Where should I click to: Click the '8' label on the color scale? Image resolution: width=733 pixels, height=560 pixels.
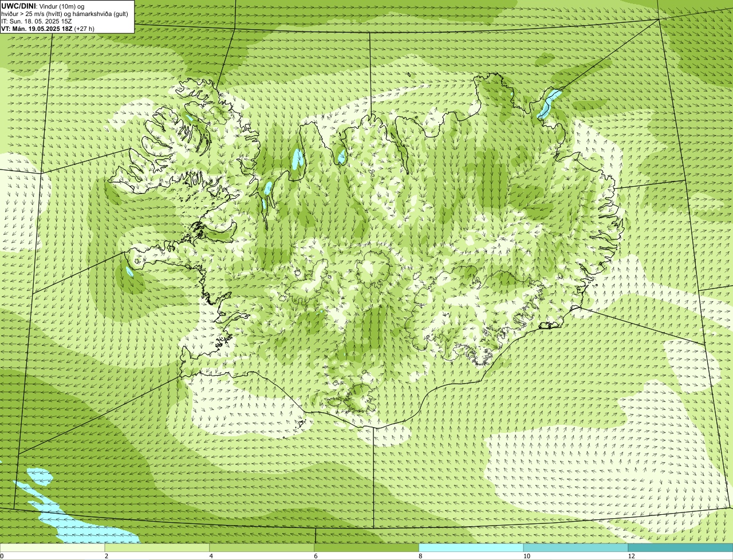tap(421, 556)
